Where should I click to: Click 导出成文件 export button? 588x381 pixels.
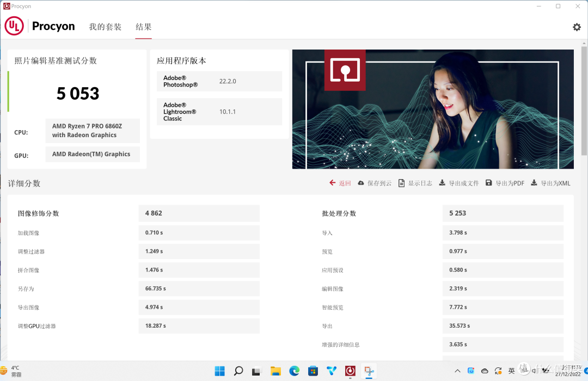(x=464, y=183)
